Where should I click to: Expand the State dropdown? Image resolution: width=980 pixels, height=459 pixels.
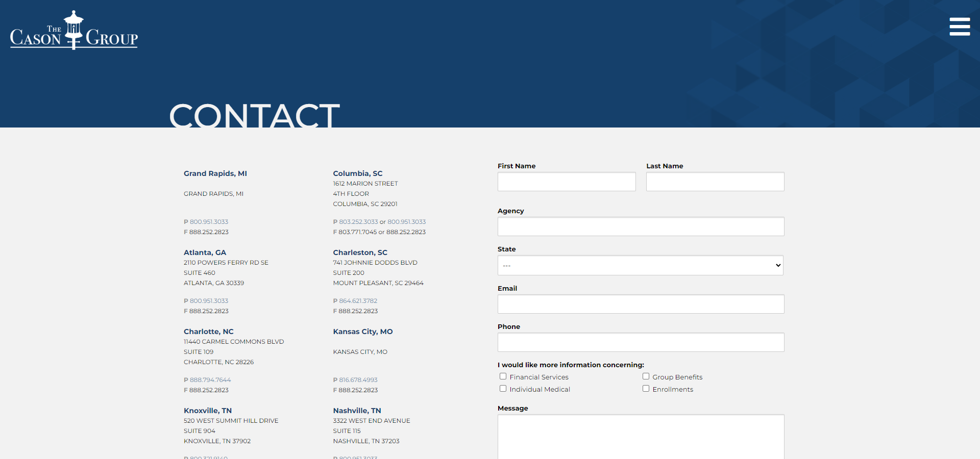click(640, 265)
